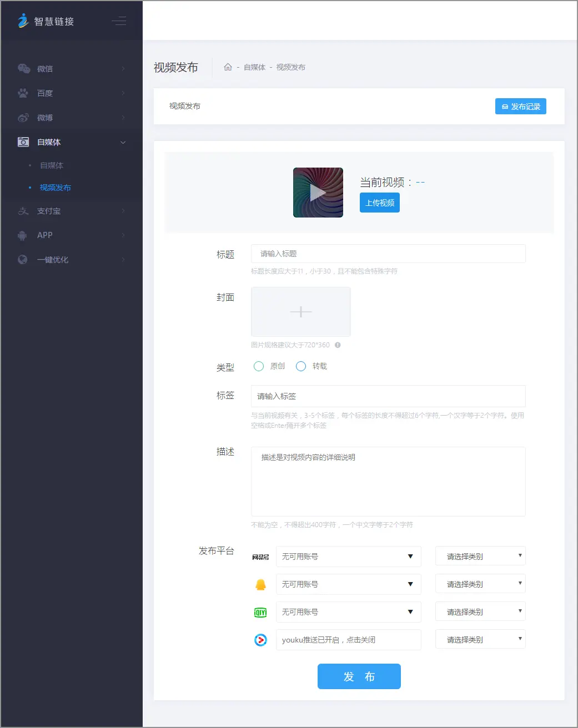578x728 pixels.
Task: Click the Weibo icon in sidebar
Action: [x=23, y=118]
